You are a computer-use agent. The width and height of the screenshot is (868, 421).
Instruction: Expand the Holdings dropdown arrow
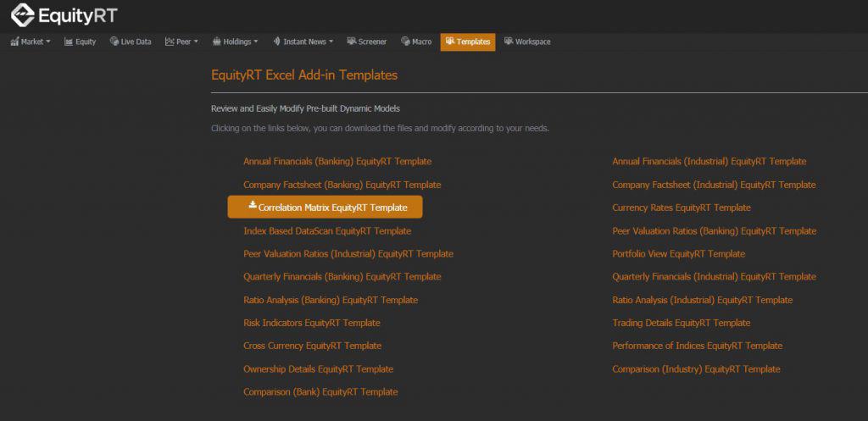[256, 42]
